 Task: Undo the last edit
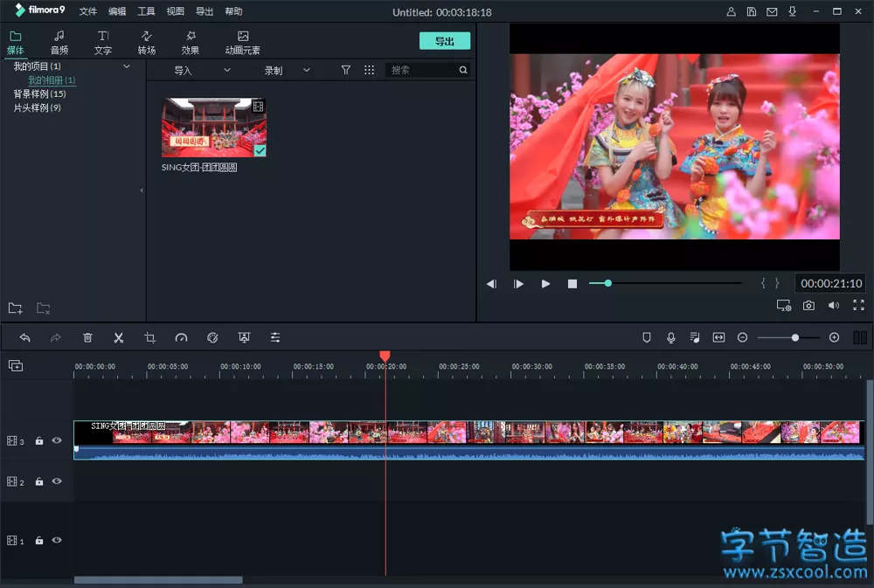pyautogui.click(x=24, y=337)
